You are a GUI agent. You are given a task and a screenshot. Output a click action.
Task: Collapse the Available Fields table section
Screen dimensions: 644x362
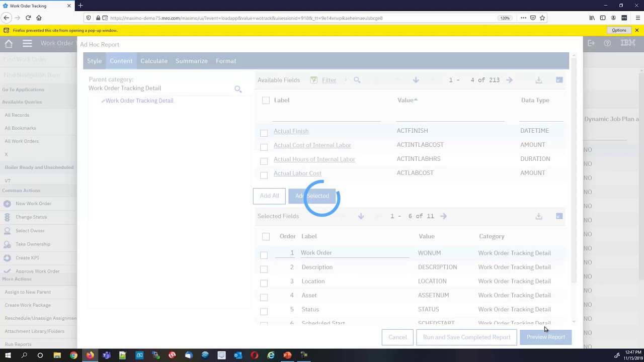pyautogui.click(x=559, y=80)
